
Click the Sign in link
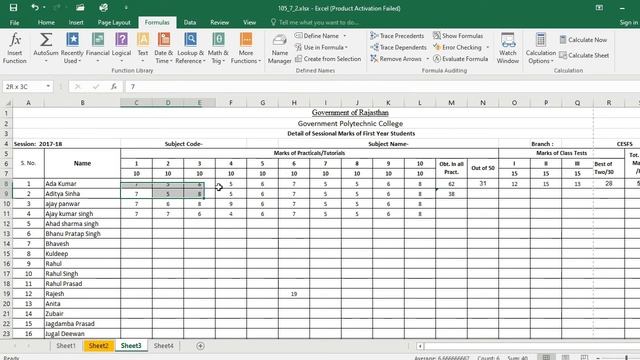[x=629, y=22]
